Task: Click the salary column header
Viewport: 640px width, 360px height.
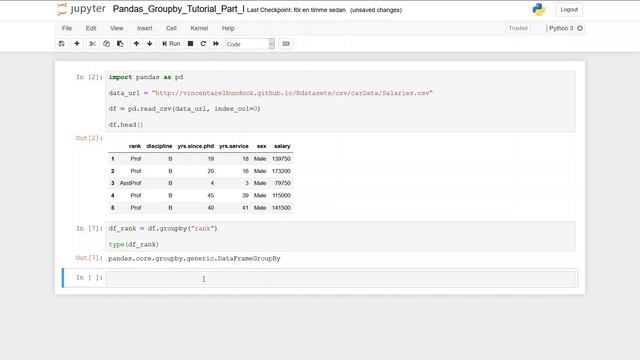Action: [x=282, y=146]
